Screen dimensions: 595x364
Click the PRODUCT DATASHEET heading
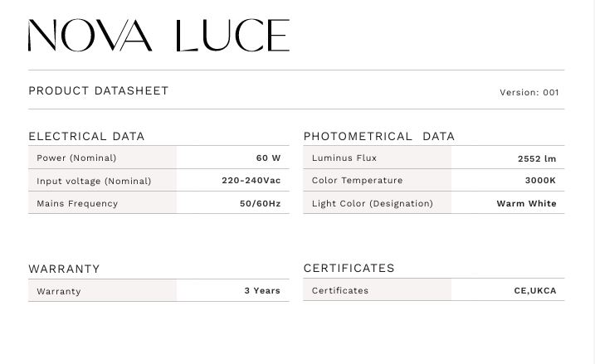(99, 91)
